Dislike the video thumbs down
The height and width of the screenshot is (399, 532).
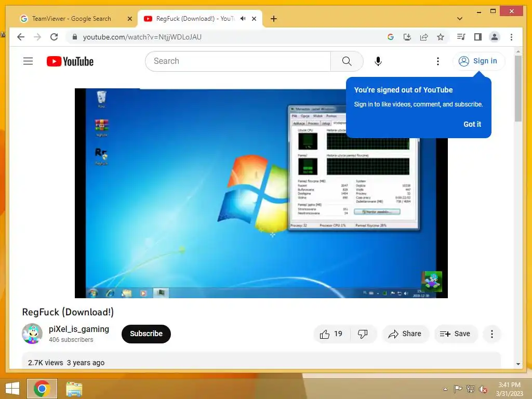point(363,334)
